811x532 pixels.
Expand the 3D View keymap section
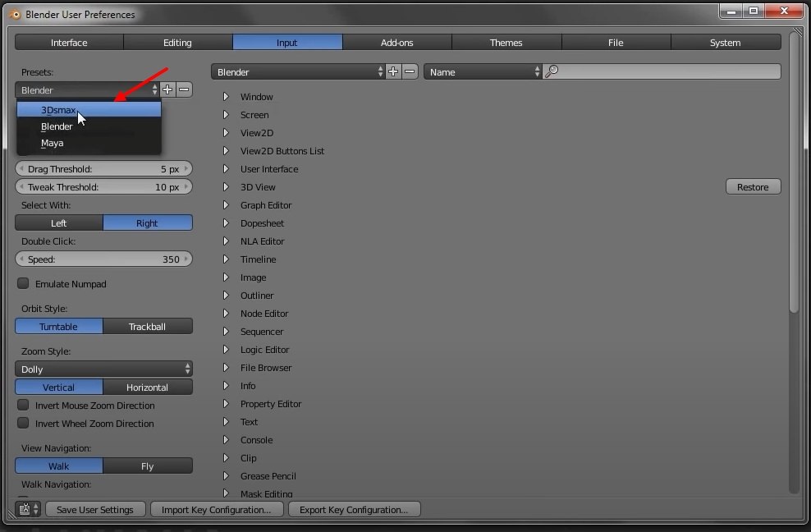coord(226,187)
